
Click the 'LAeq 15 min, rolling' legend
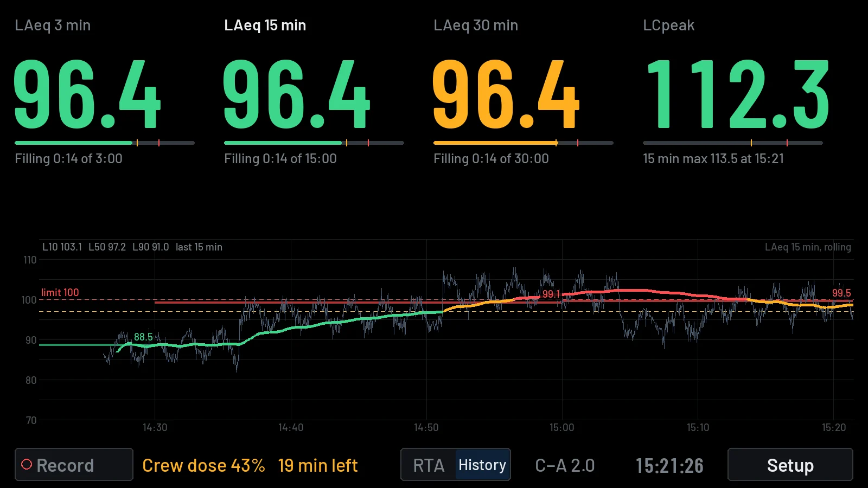point(808,247)
